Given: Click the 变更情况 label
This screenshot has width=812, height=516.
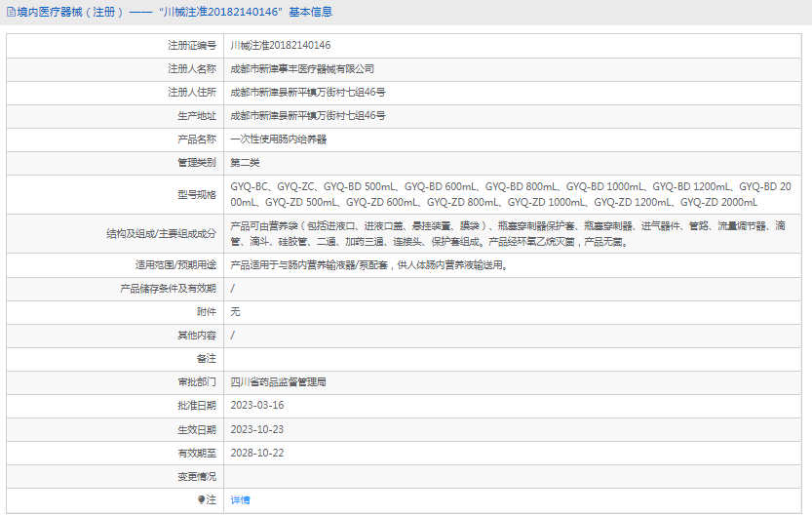Looking at the screenshot, I should click(x=197, y=477).
